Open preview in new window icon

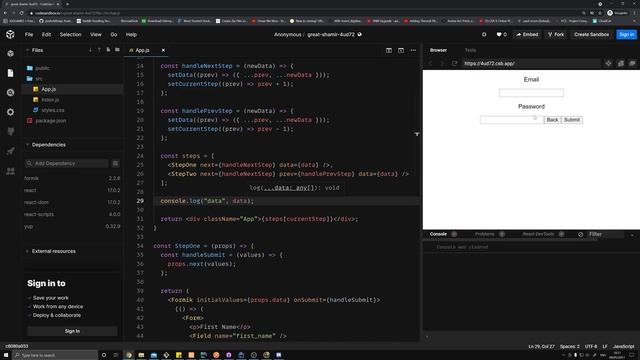[620, 64]
